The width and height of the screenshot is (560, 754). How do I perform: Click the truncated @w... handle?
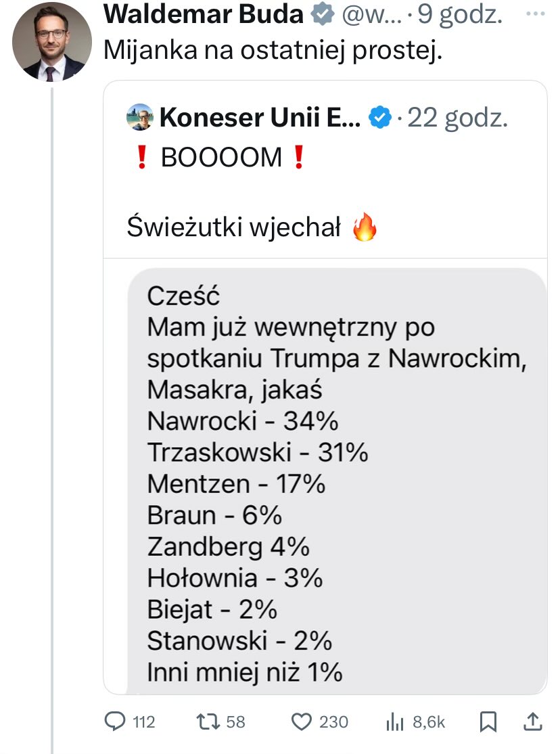click(371, 16)
